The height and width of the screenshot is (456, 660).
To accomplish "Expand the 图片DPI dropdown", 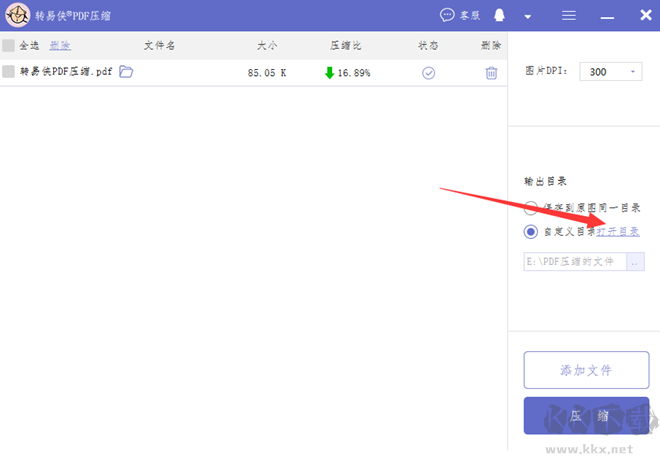I will pos(635,72).
